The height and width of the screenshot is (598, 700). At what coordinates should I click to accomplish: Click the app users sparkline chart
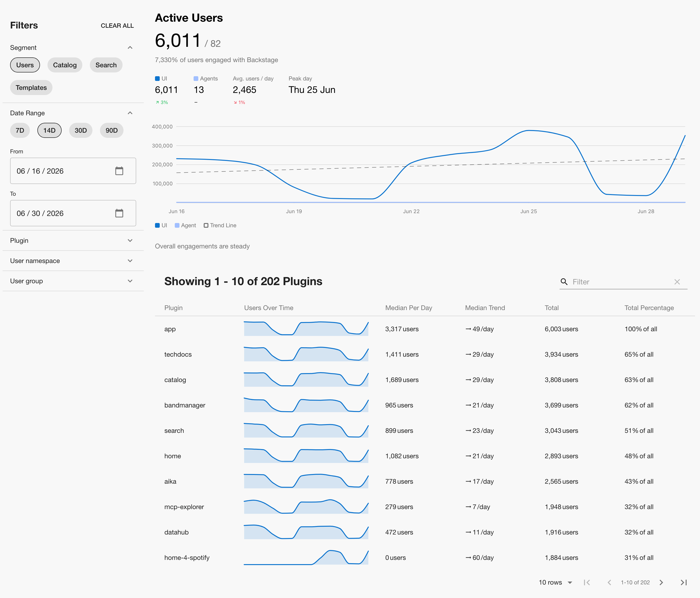[x=306, y=328]
